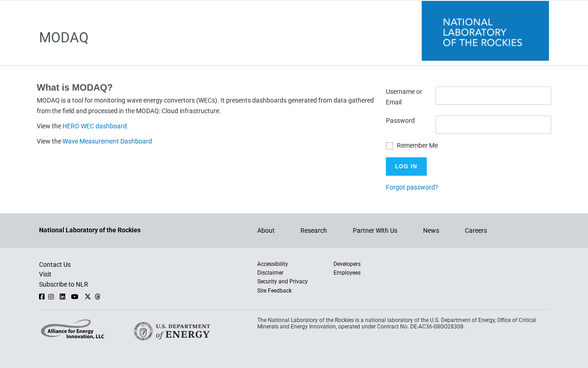
Task: Focus the Username or Email field
Action: (x=493, y=96)
